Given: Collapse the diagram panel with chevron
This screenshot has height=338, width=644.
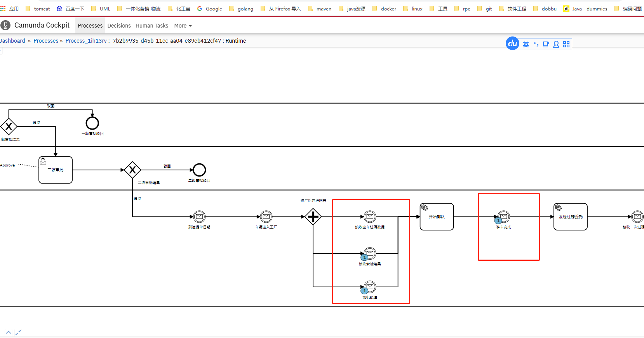Looking at the screenshot, I should (x=9, y=332).
